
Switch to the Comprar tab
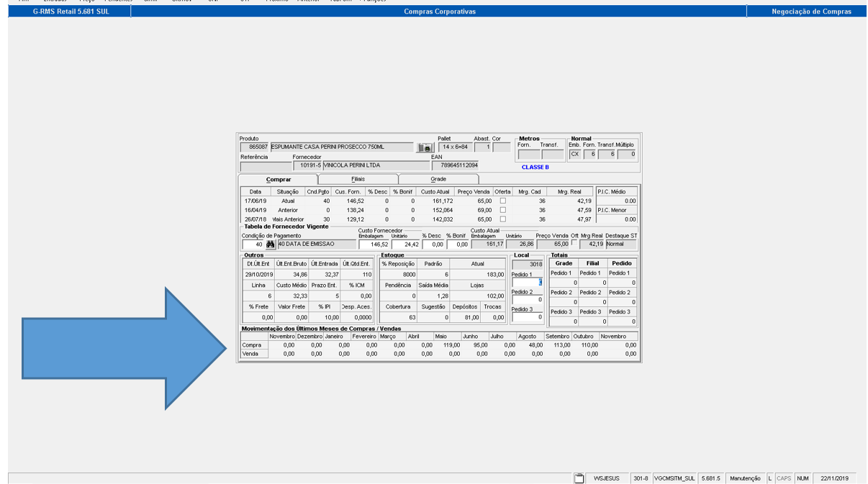tap(279, 179)
